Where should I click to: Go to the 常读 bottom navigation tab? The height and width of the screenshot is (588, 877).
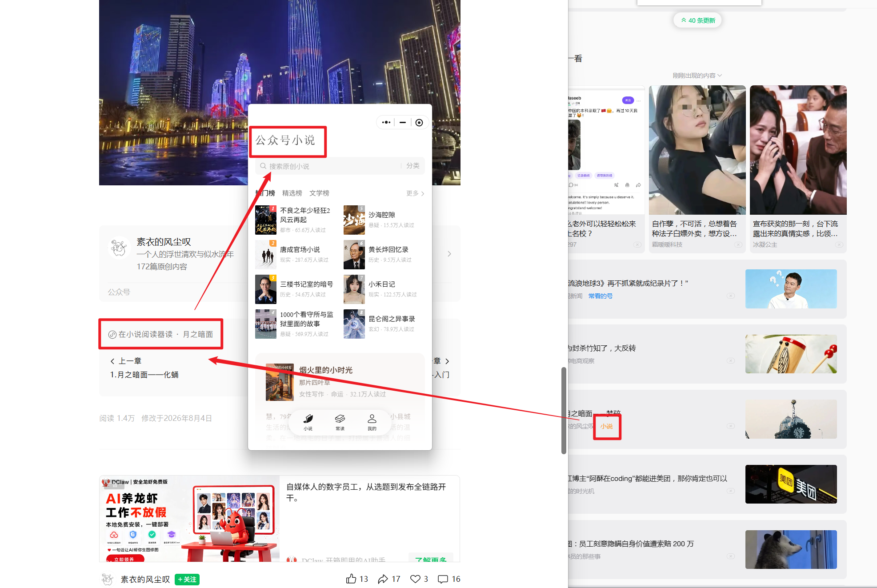340,422
